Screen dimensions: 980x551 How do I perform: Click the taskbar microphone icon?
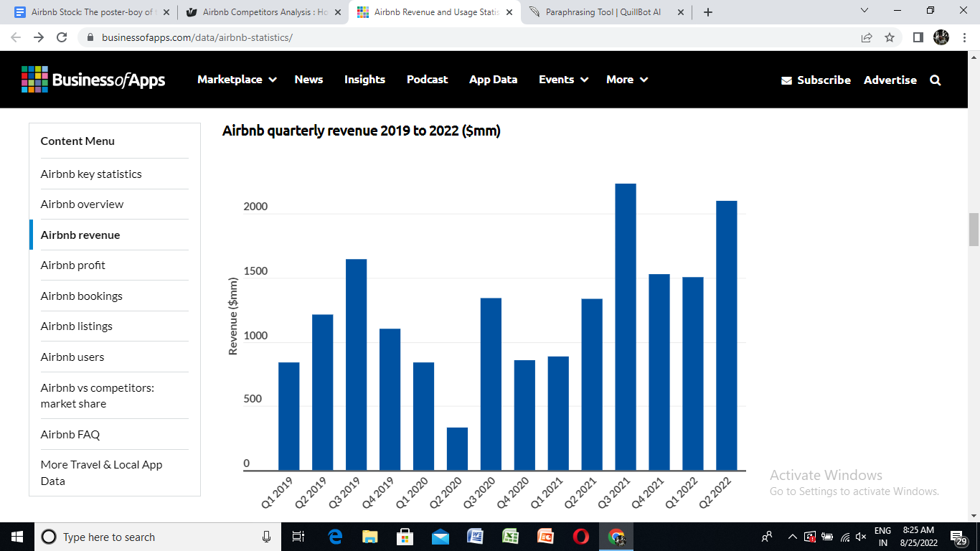(x=266, y=537)
